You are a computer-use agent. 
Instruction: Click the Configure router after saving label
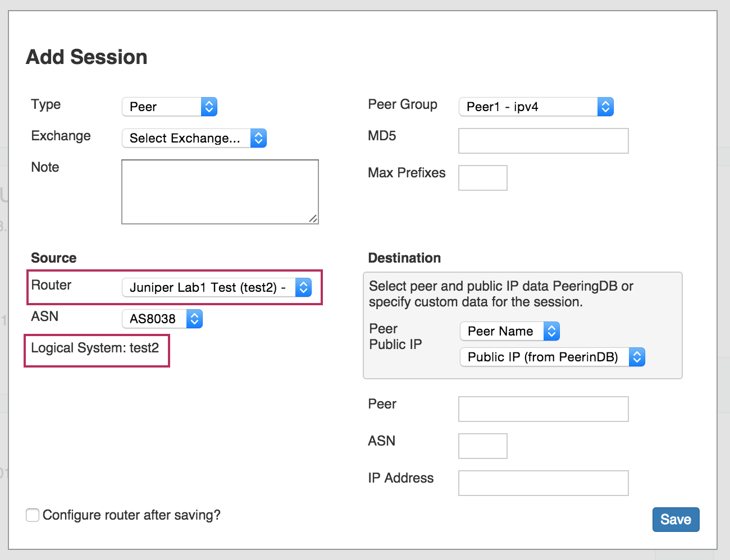point(131,515)
